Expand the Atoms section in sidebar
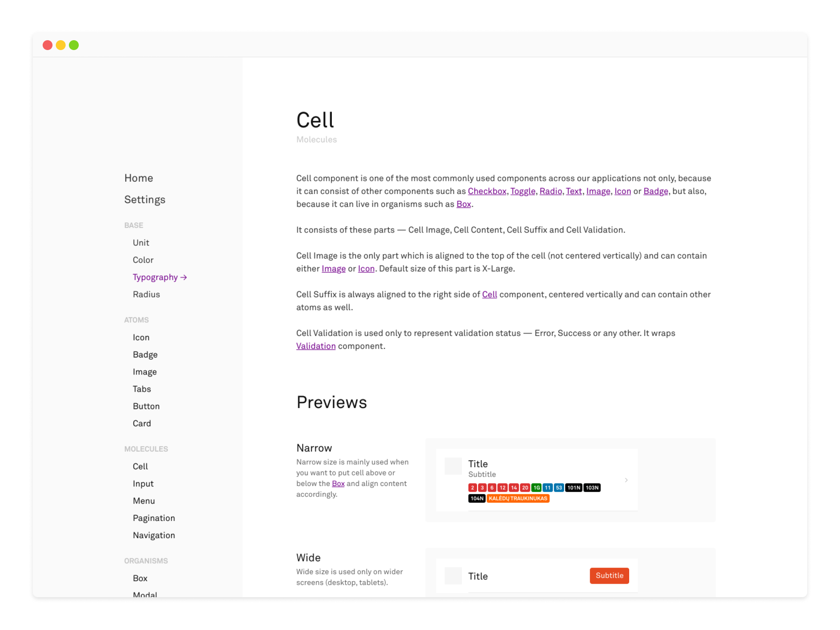This screenshot has width=840, height=630. [136, 320]
